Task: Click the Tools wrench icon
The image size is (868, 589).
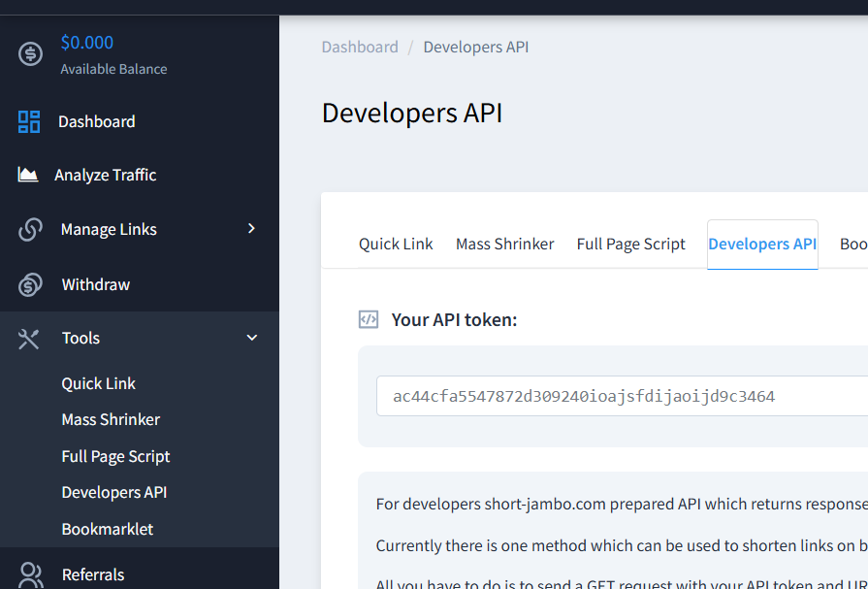Action: tap(29, 339)
